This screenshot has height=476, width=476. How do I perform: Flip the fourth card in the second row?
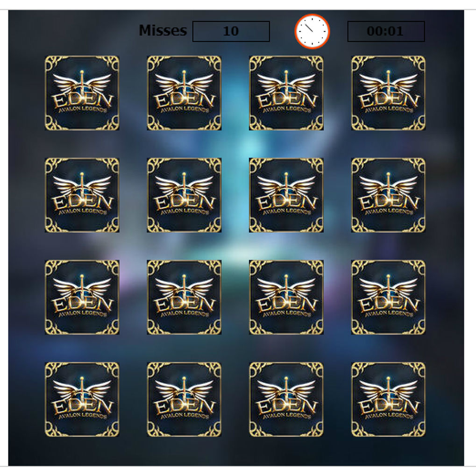point(388,195)
